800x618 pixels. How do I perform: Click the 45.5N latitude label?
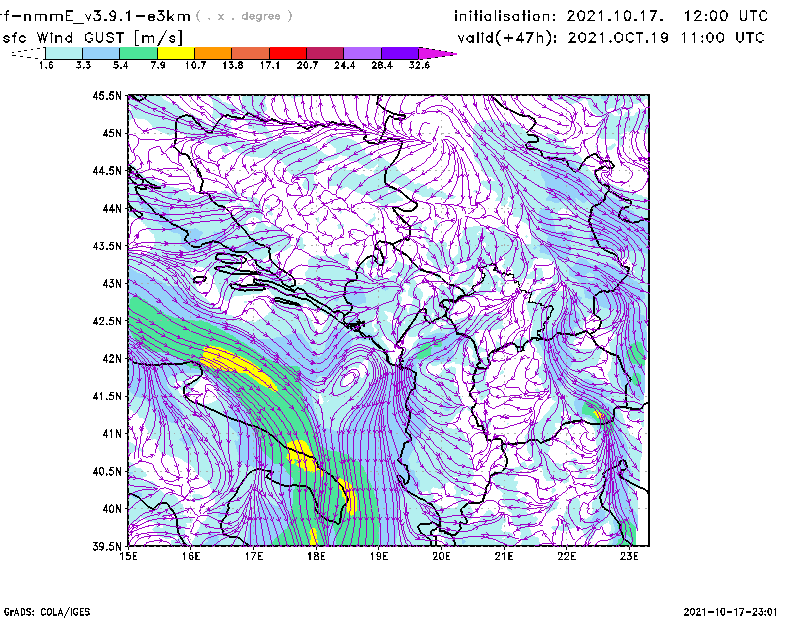click(x=107, y=96)
